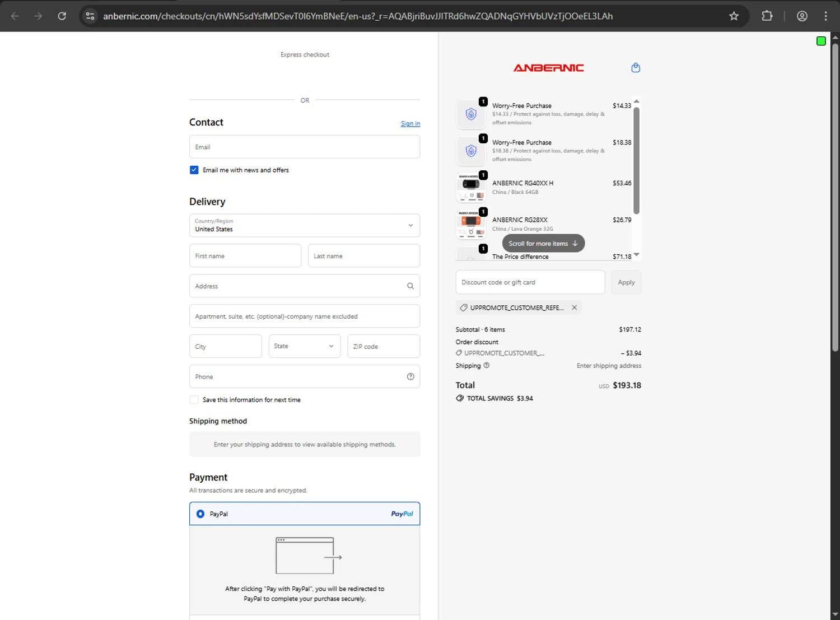This screenshot has width=840, height=620.
Task: Focus the ZIP code field
Action: [384, 347]
